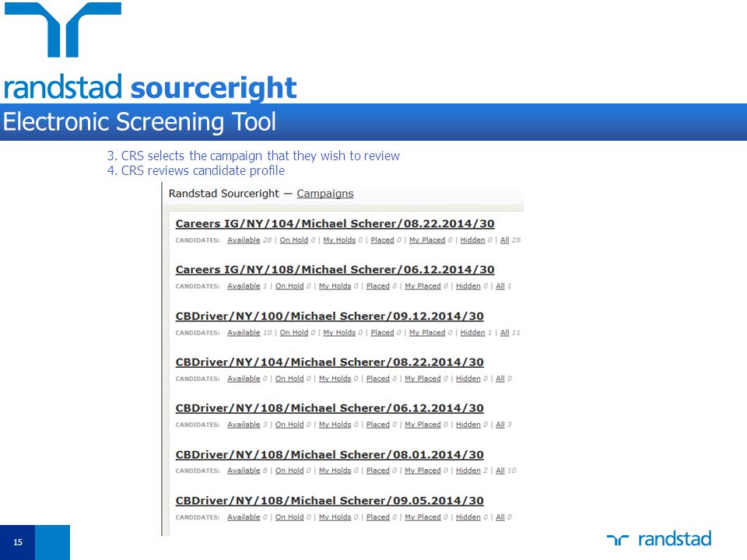The image size is (747, 560).
Task: Open campaign CBDriver/NY/108/Michael Scherer/09.05.2014/30
Action: point(330,501)
